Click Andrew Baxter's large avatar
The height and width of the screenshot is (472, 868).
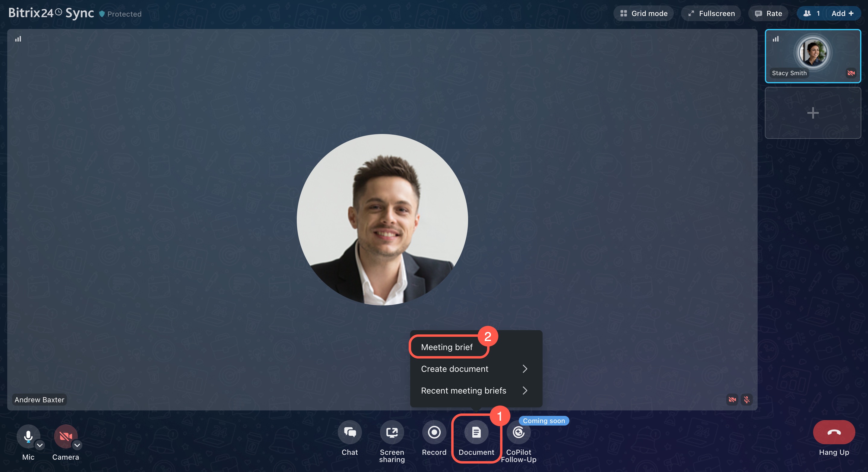pyautogui.click(x=382, y=220)
